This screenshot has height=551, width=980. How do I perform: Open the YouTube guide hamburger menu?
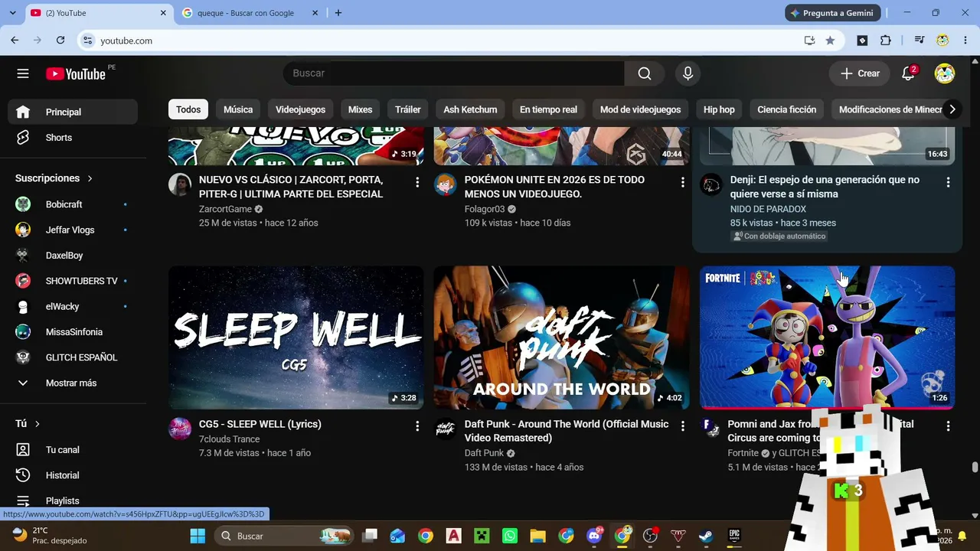tap(23, 73)
